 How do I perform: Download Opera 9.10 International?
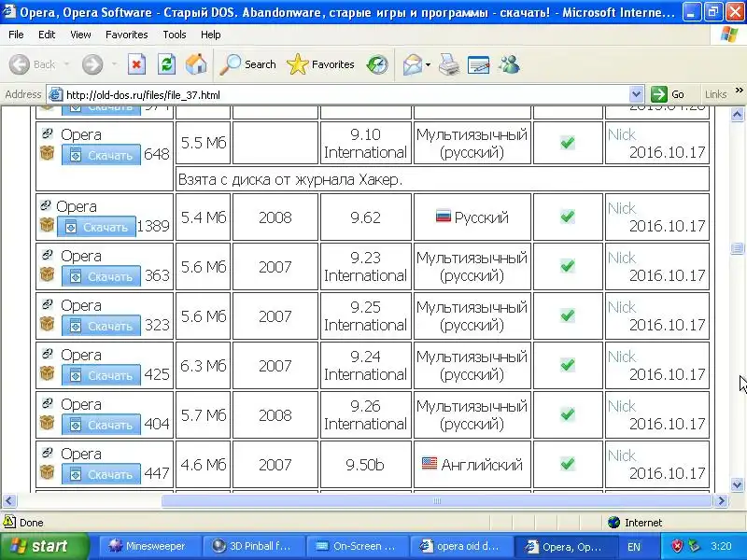tap(101, 155)
